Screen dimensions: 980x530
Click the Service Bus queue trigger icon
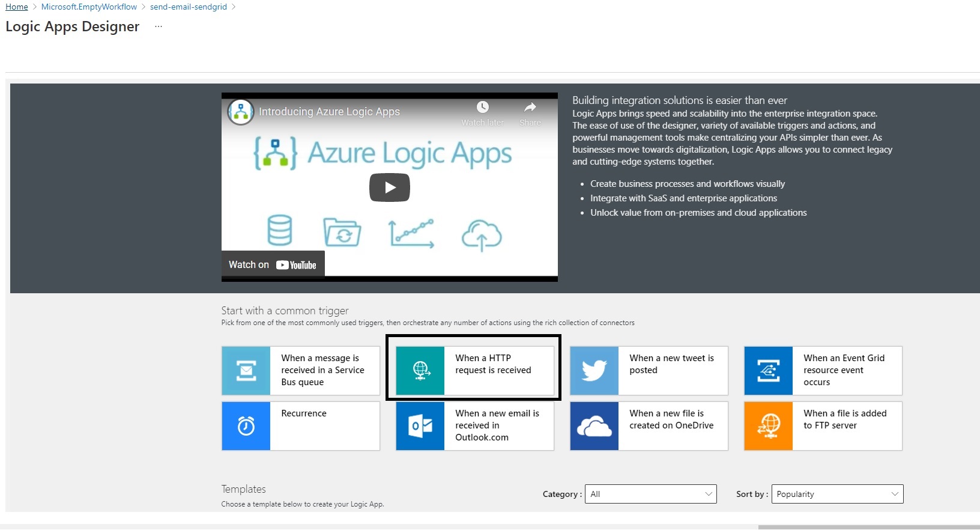click(246, 371)
